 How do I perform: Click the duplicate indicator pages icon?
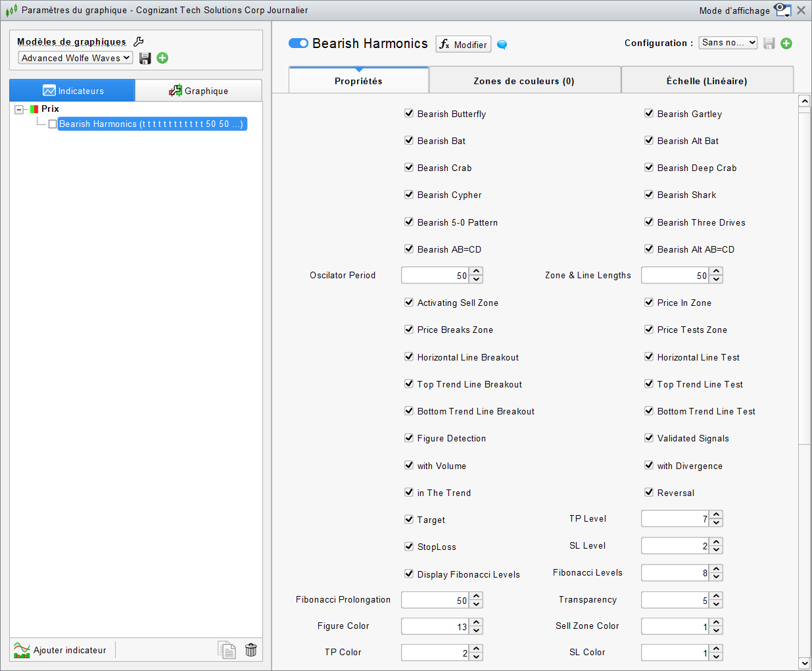click(227, 650)
